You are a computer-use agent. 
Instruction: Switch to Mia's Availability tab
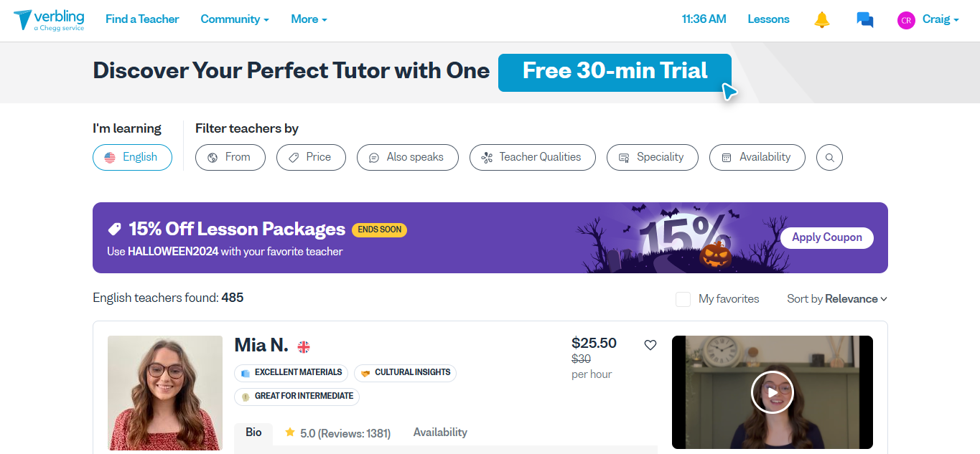(440, 432)
